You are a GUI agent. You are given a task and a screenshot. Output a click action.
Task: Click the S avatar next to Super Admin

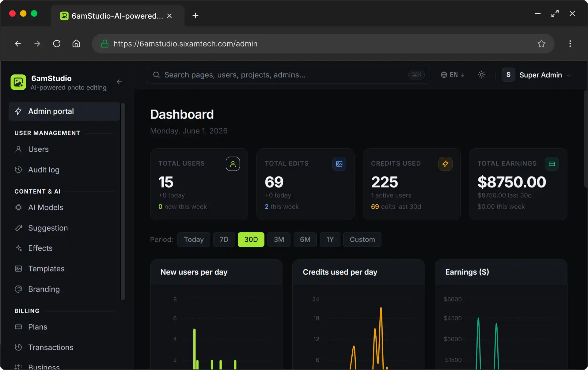[508, 75]
